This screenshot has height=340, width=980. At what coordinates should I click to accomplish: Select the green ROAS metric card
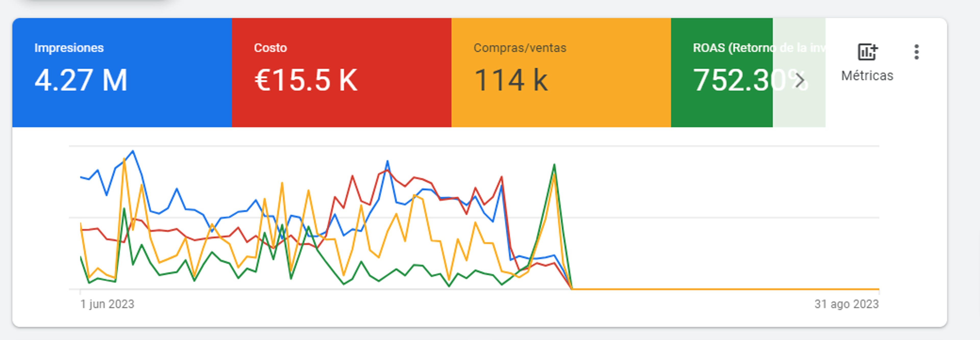(722, 72)
